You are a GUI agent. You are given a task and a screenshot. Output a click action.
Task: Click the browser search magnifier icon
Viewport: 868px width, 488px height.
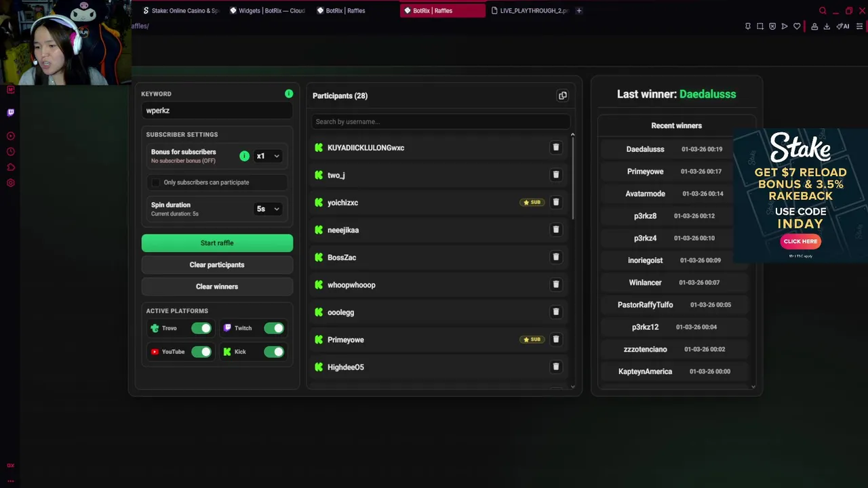click(823, 11)
